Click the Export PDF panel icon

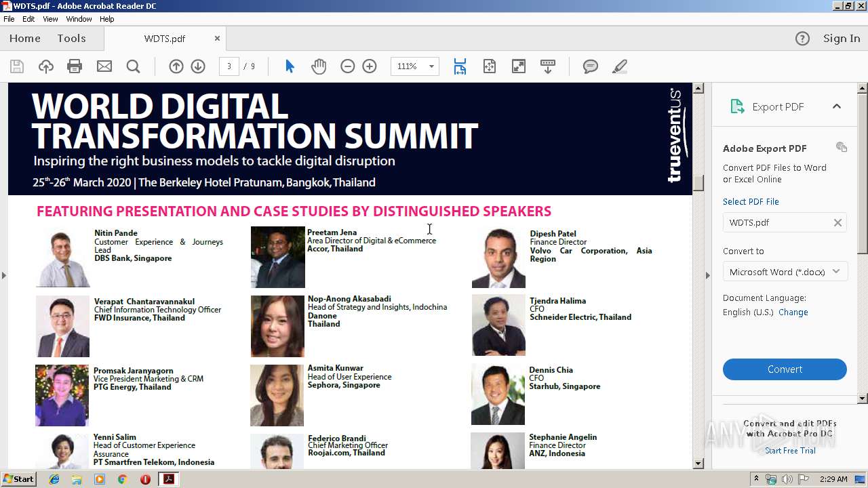click(x=737, y=106)
